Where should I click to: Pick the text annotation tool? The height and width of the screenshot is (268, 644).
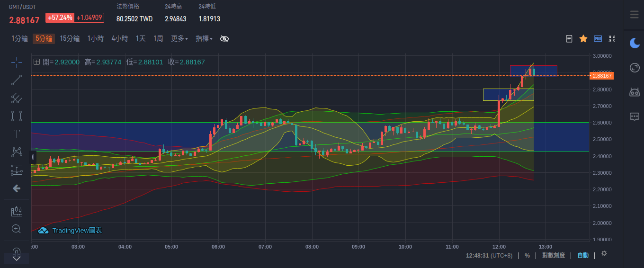17,134
